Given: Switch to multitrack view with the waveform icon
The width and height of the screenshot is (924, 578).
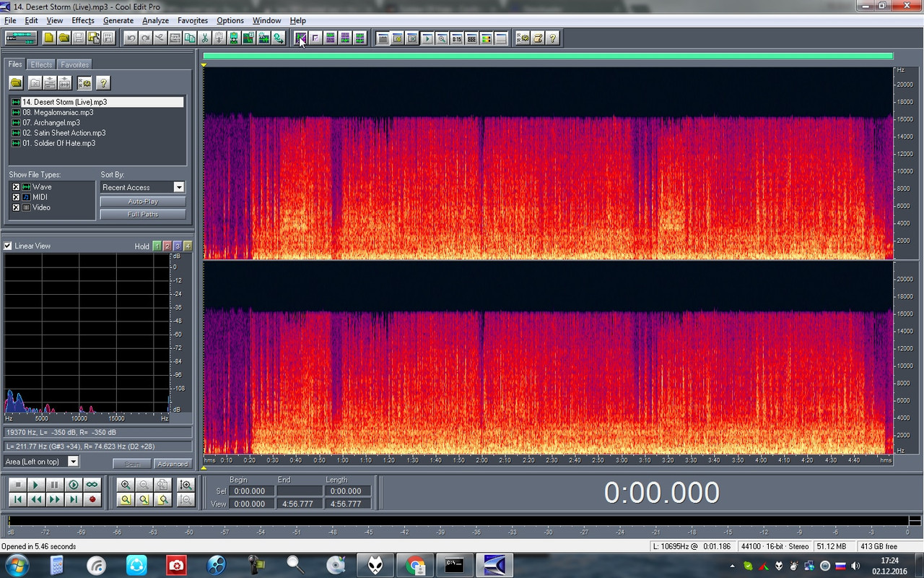Looking at the screenshot, I should (x=21, y=38).
